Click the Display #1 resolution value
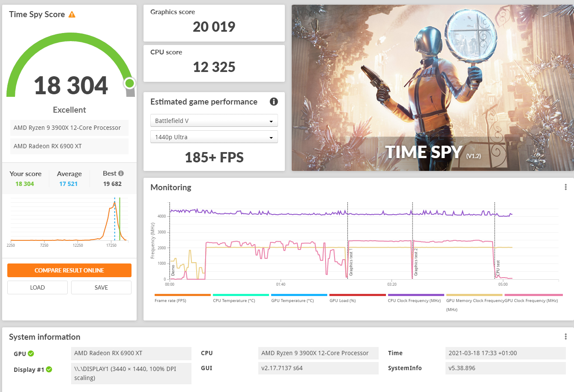The height and width of the screenshot is (392, 574). click(x=131, y=373)
